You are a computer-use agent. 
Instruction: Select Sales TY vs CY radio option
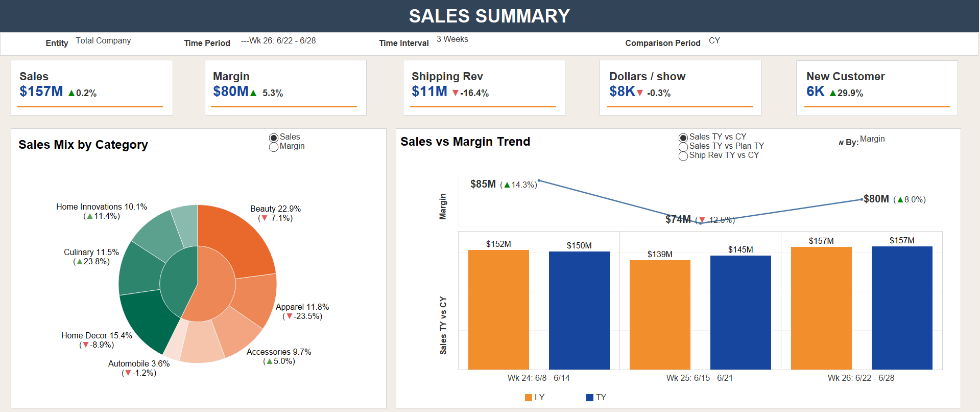coord(683,138)
